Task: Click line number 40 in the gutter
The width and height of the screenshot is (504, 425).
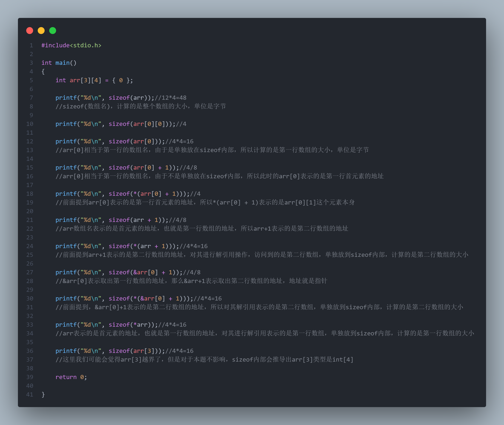Action: click(x=30, y=386)
